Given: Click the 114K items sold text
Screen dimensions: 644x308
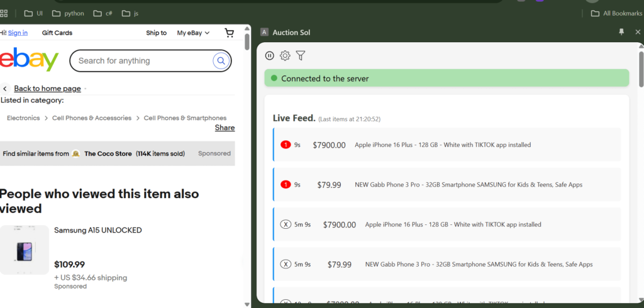Looking at the screenshot, I should [x=160, y=153].
